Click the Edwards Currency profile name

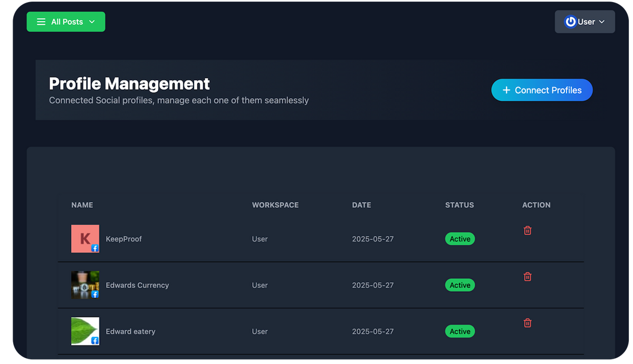tap(137, 285)
